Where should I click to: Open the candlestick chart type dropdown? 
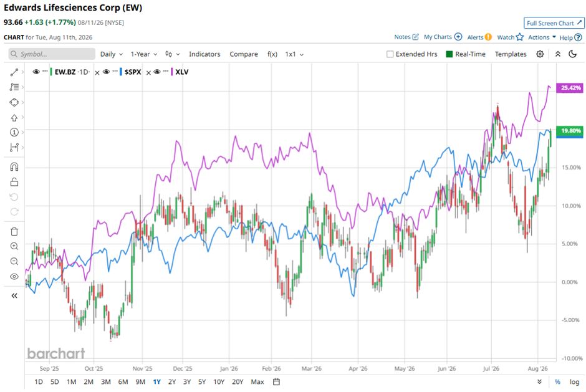172,54
